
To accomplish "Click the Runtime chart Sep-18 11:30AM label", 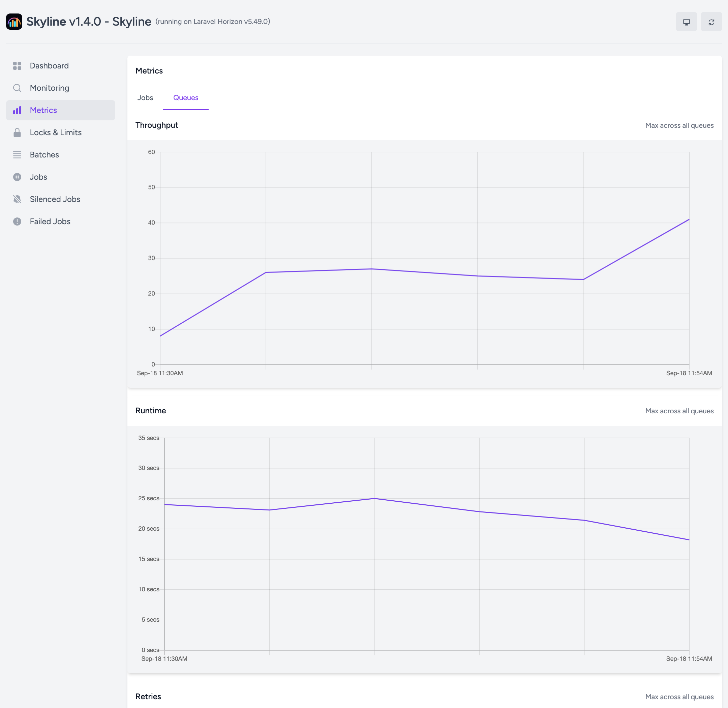I will [164, 659].
